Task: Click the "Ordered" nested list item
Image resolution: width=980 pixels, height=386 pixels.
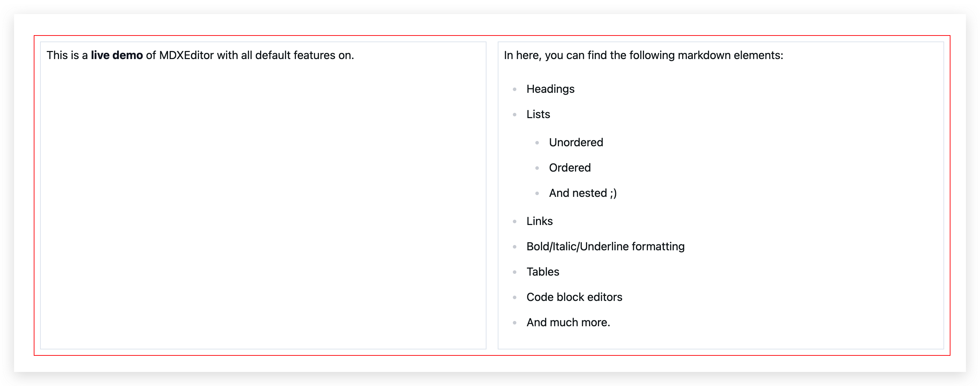Action: [569, 168]
